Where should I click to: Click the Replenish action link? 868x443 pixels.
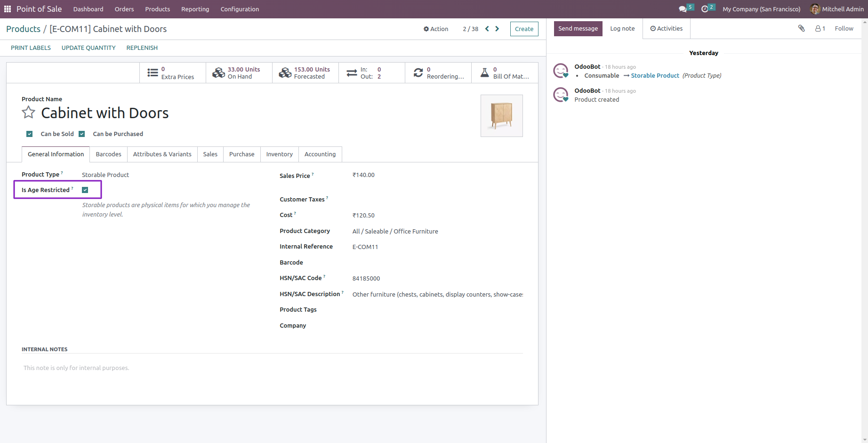[142, 48]
